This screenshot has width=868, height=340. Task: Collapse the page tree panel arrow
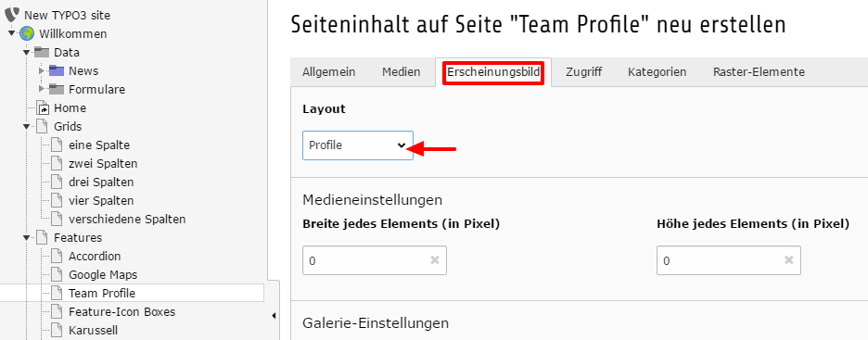274,316
